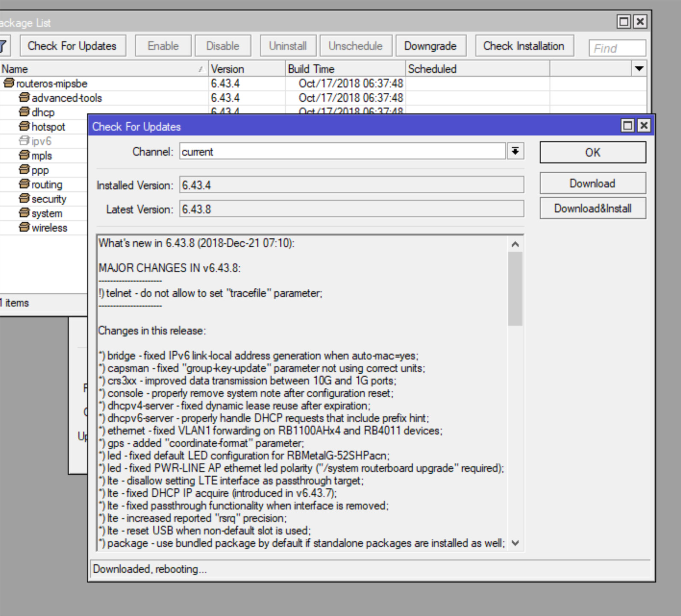Click the Channel field showing current
Screen dimensions: 681x616
[x=343, y=151]
